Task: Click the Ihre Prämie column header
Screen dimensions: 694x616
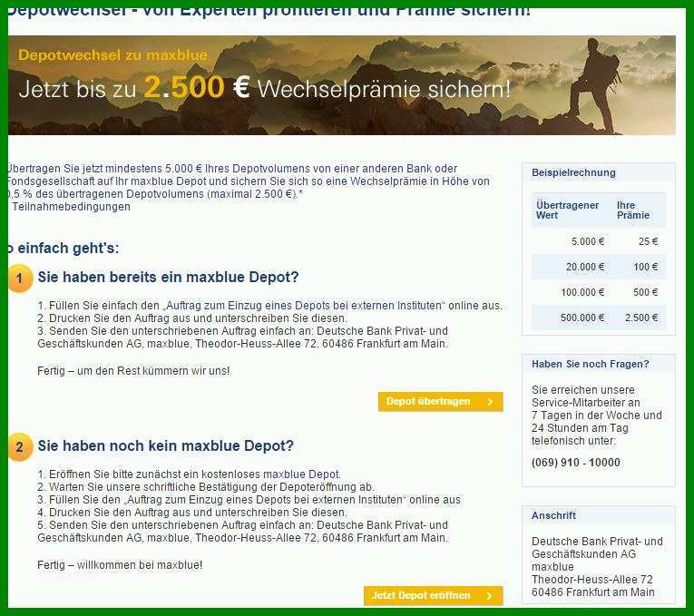Action: (x=633, y=210)
